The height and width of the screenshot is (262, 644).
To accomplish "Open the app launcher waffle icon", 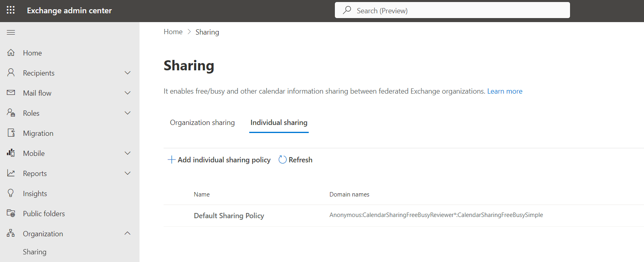I will (11, 10).
